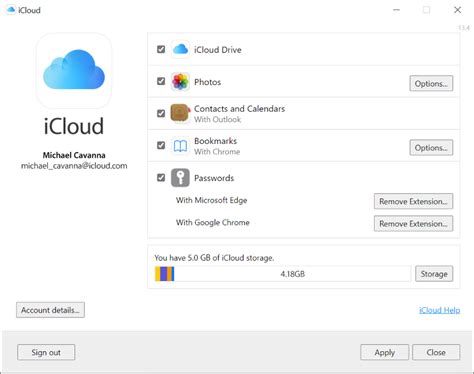
Task: Toggle the Bookmarks checkbox
Action: 161,145
